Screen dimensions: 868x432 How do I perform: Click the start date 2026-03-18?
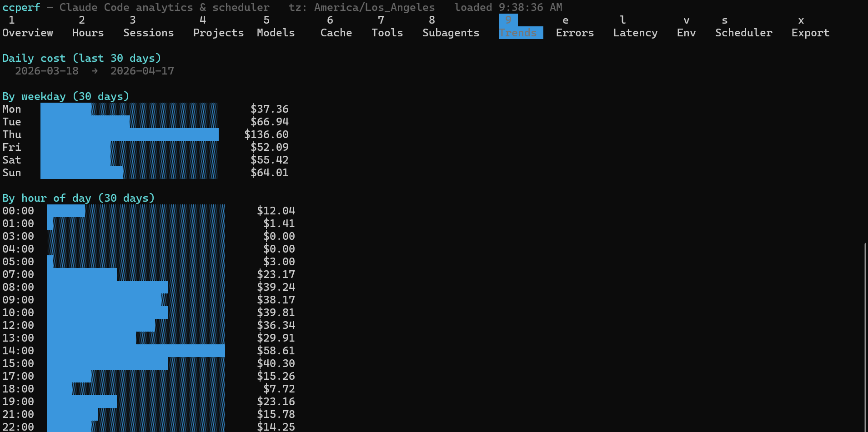pos(47,71)
